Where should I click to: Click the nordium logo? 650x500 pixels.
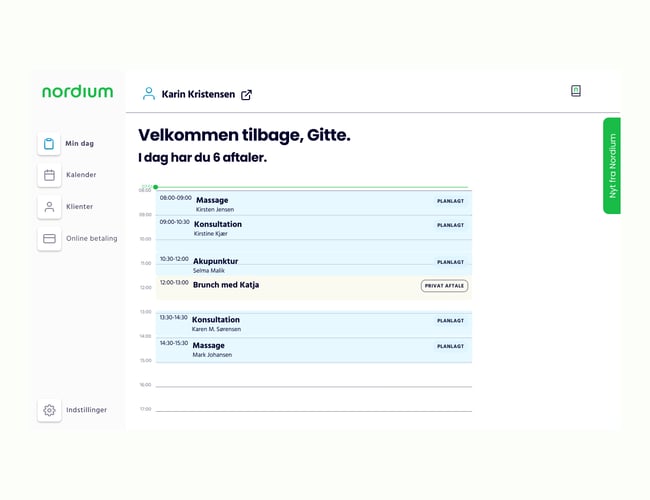(78, 92)
